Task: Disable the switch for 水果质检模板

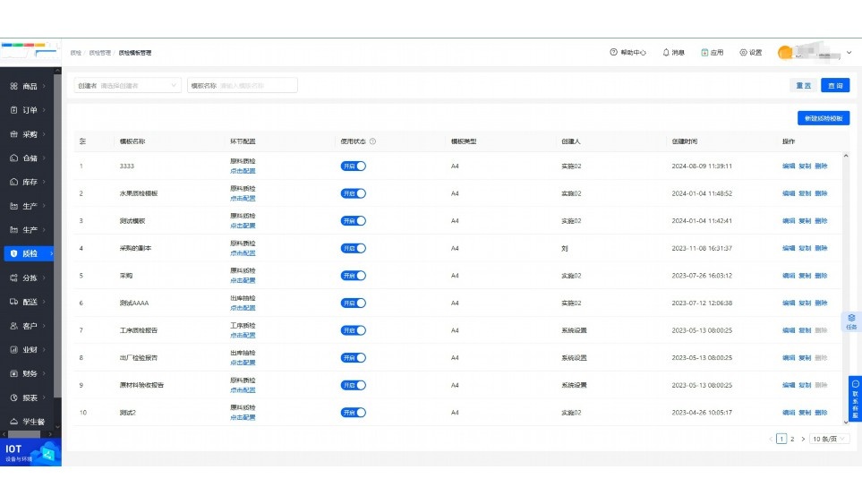Action: pos(354,193)
